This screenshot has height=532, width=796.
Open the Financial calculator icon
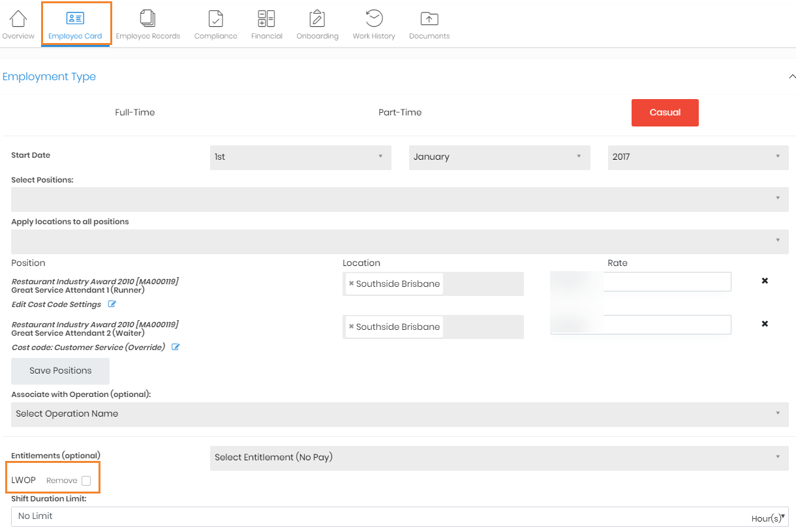coord(266,20)
